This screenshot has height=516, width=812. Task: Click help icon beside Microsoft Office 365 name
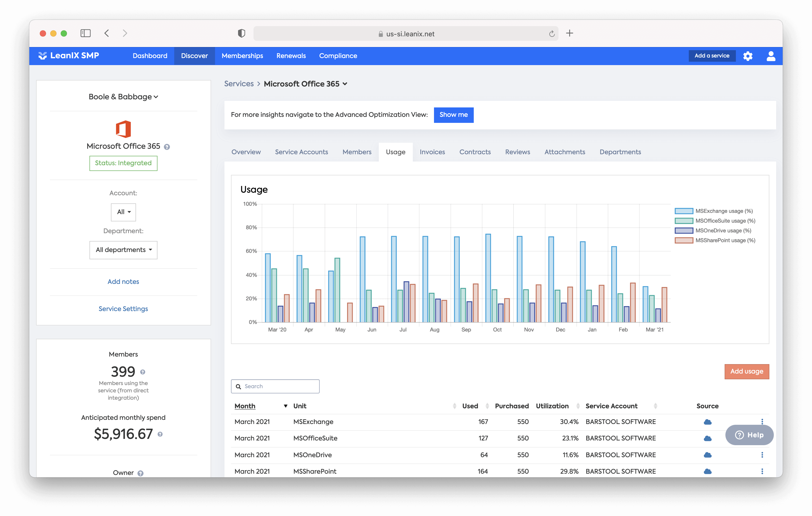tap(167, 147)
